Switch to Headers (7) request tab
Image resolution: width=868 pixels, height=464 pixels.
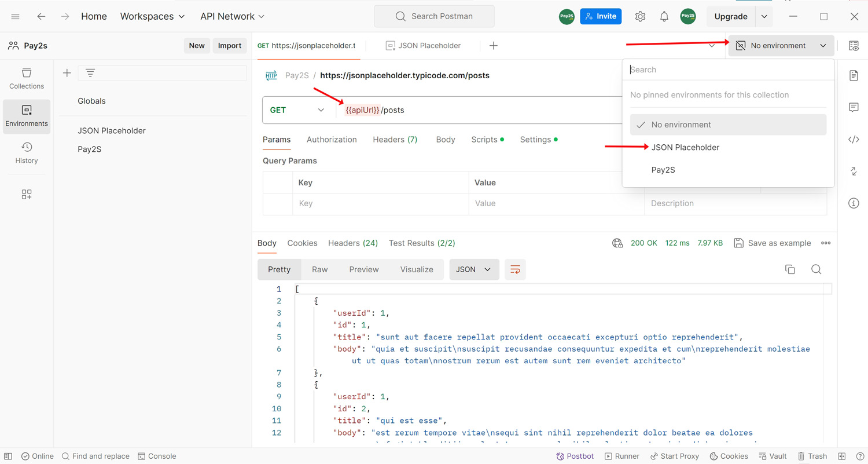tap(395, 140)
